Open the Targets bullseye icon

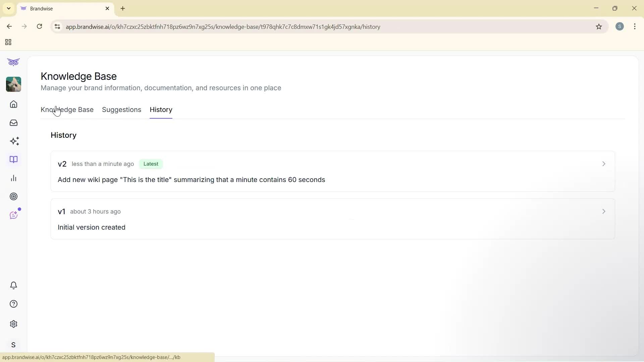click(x=13, y=196)
